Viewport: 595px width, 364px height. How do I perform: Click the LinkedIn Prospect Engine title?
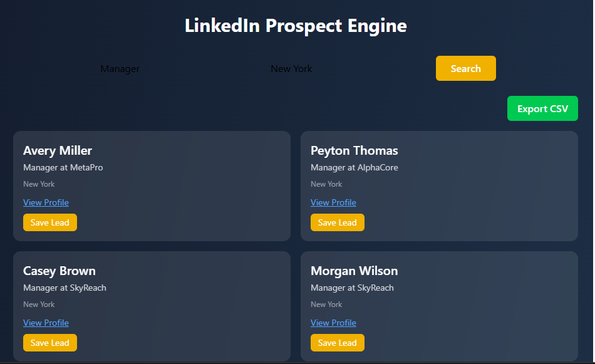(x=296, y=26)
